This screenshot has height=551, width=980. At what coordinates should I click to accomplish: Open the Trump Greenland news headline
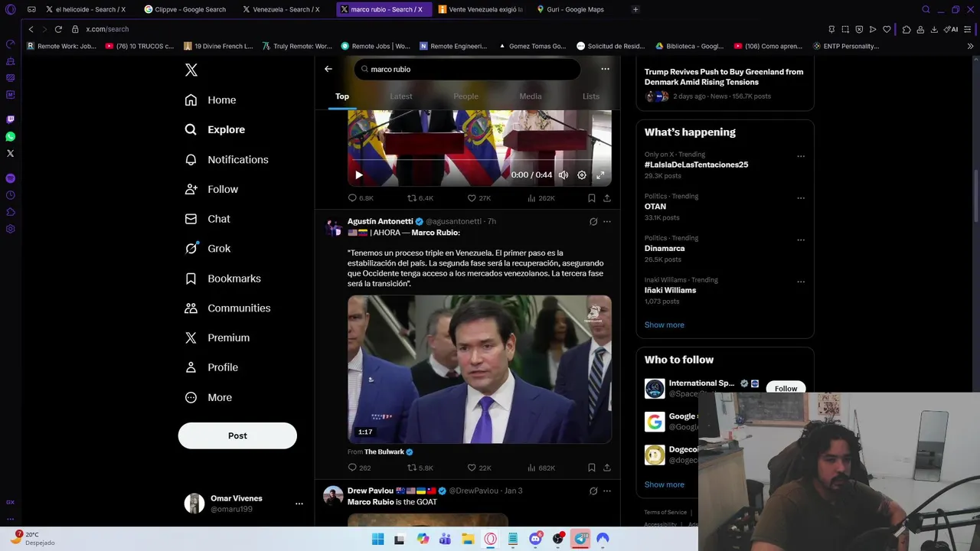point(724,77)
